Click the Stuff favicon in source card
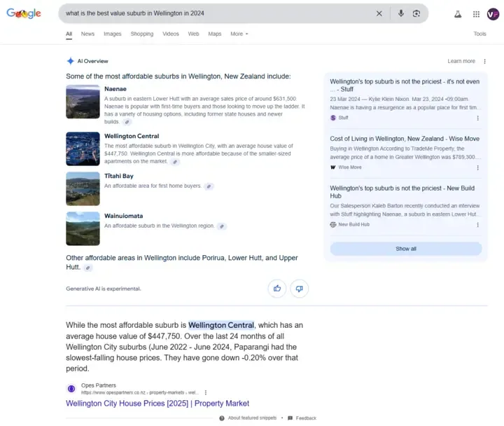The image size is (504, 426). pos(333,118)
